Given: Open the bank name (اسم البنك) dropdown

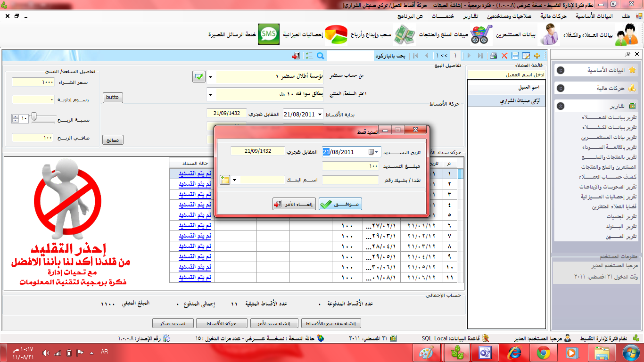Looking at the screenshot, I should pos(234,180).
